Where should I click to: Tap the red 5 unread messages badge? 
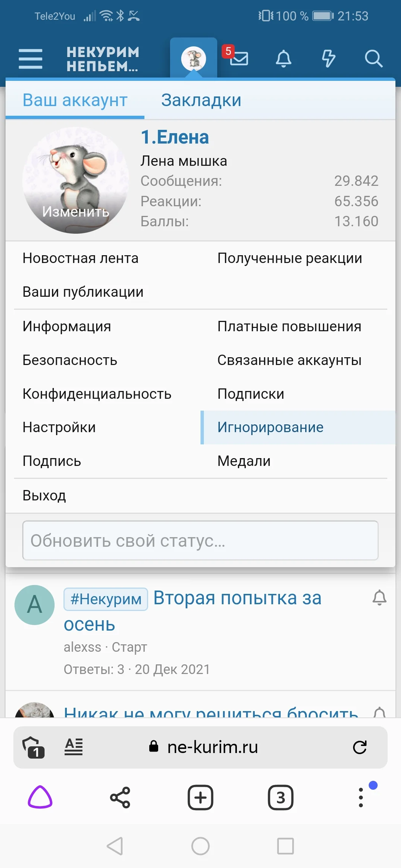pyautogui.click(x=228, y=51)
